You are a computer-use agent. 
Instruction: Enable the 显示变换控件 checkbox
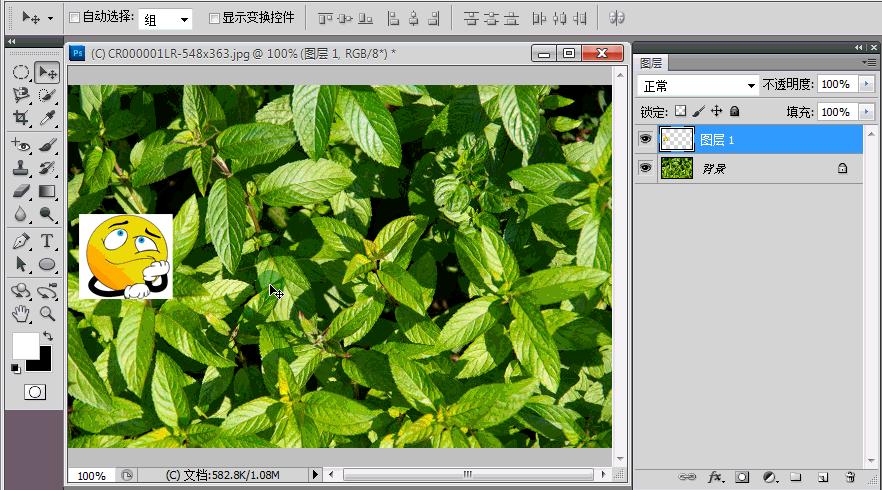click(x=214, y=18)
